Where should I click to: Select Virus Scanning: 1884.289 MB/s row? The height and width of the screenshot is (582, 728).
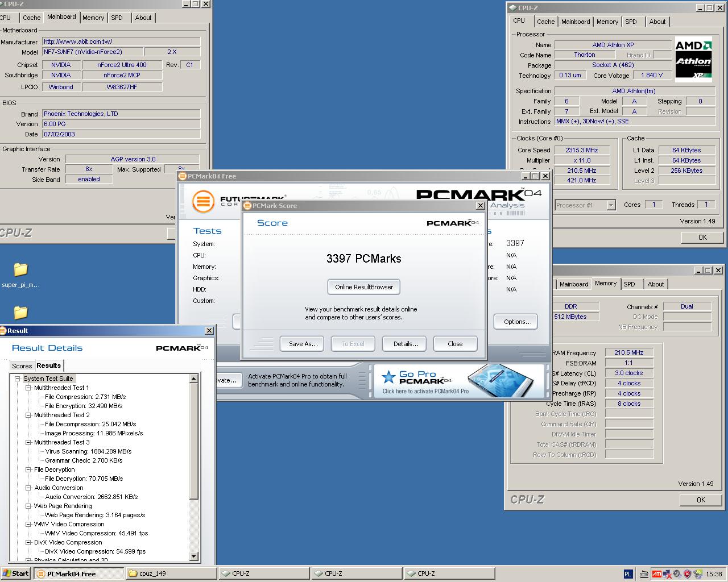(88, 451)
